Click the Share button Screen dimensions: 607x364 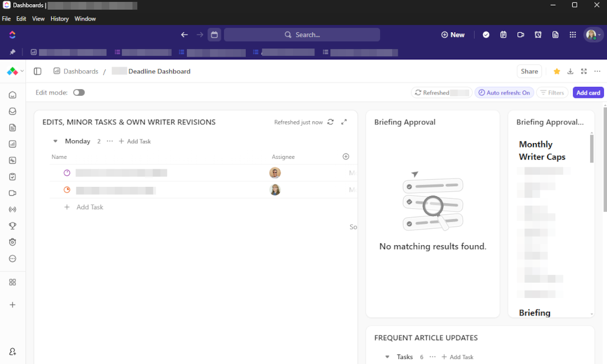click(529, 71)
